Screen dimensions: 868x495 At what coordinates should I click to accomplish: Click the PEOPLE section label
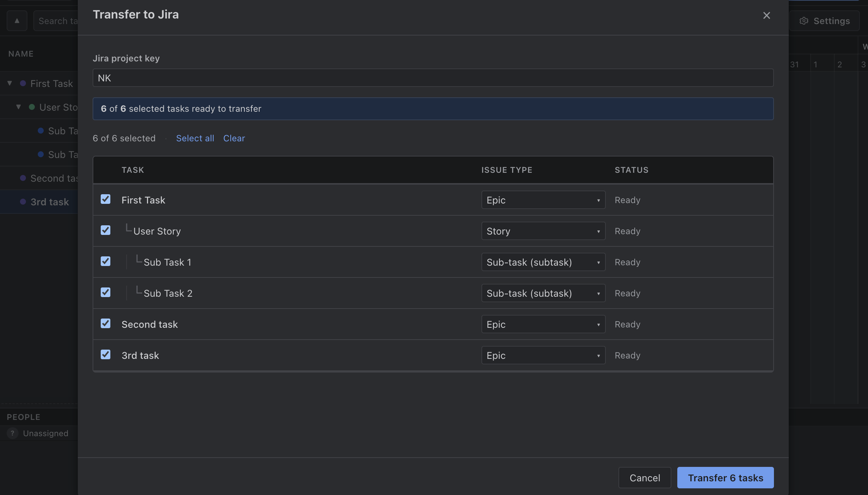coord(24,417)
